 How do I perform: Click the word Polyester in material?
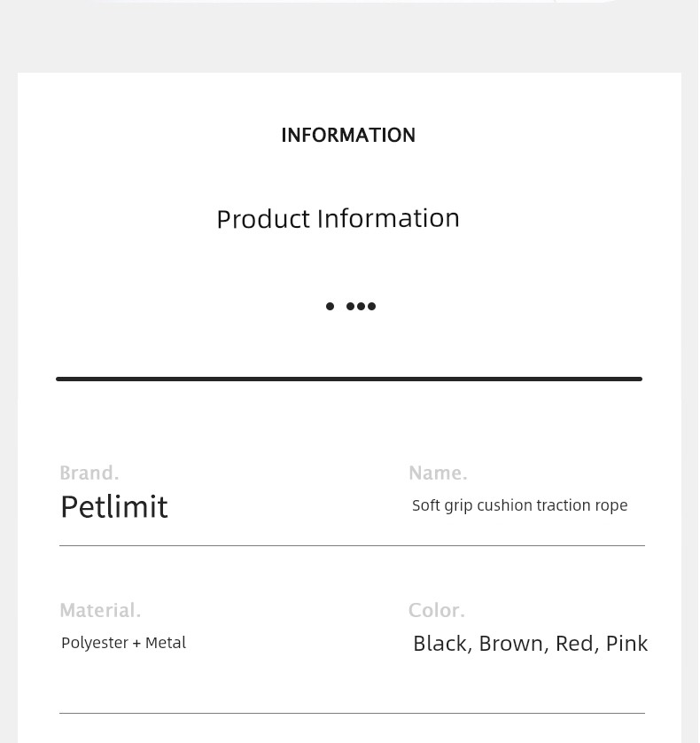(95, 644)
